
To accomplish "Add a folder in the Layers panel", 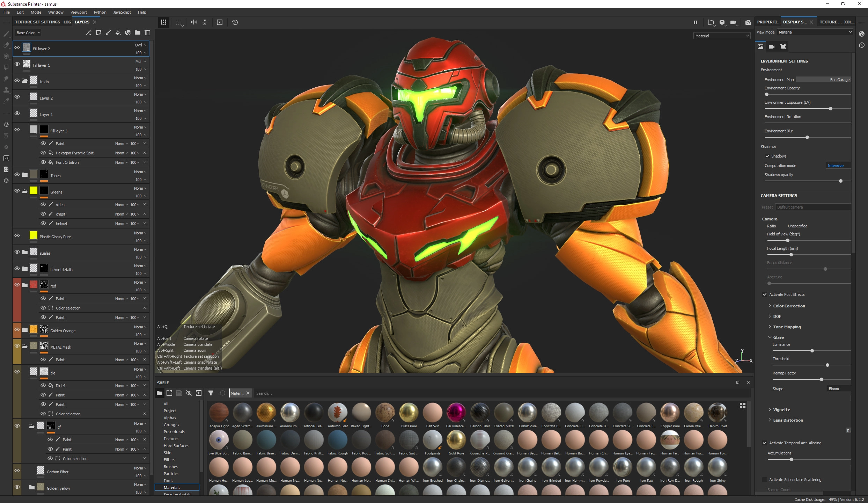I will pos(138,32).
